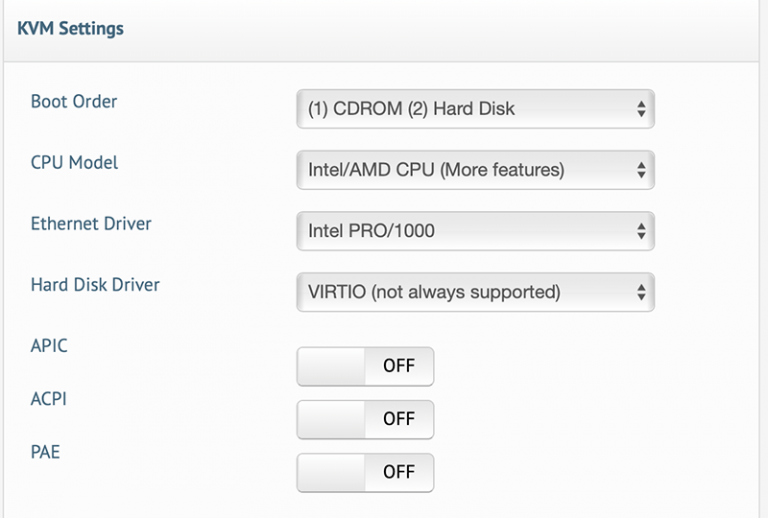Click the Ethernet Driver select arrows icon

[x=641, y=231]
